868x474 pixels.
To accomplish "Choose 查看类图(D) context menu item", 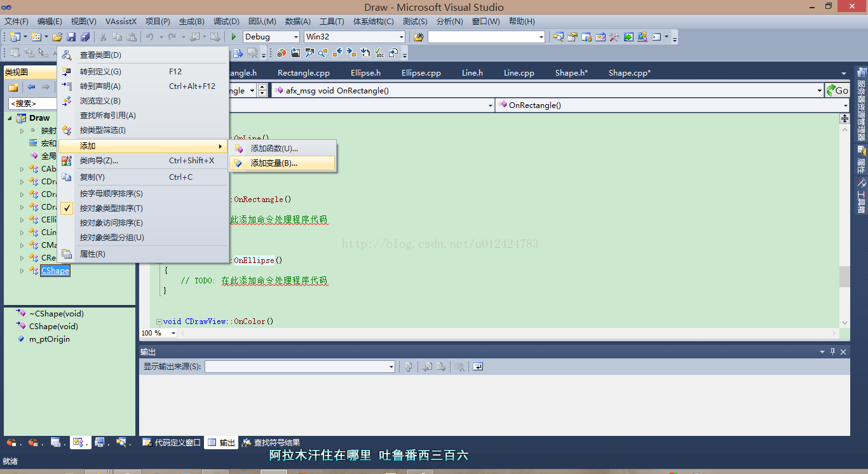I will 143,55.
